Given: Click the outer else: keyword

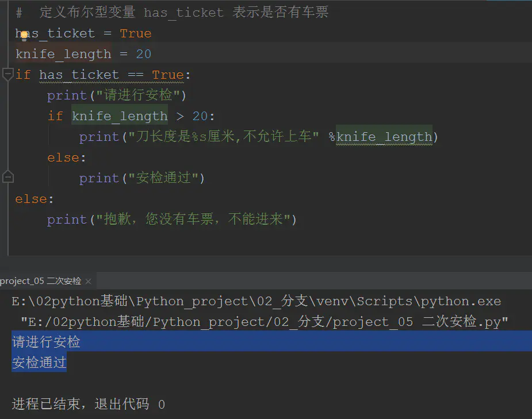Looking at the screenshot, I should coord(35,199).
